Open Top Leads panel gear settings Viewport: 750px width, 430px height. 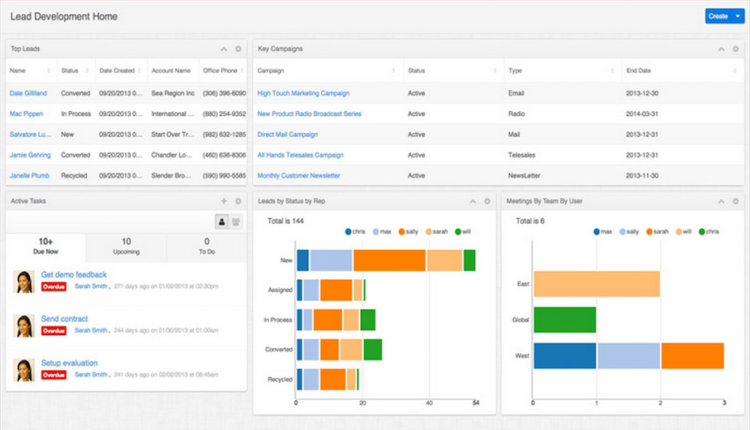(238, 48)
